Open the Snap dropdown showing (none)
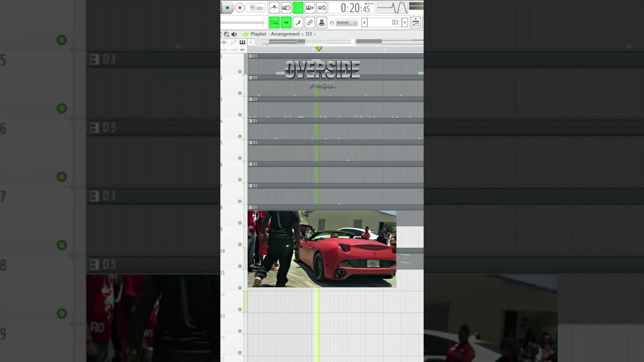 347,23
